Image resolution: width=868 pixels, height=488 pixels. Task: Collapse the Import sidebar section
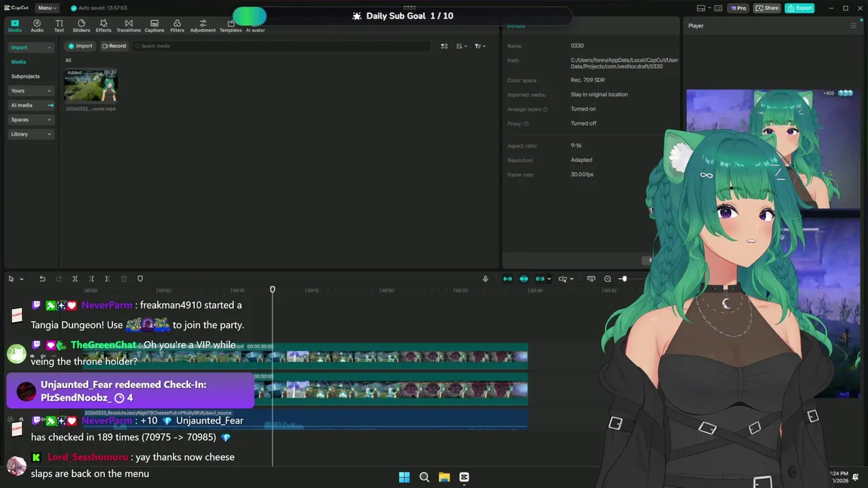click(31, 47)
